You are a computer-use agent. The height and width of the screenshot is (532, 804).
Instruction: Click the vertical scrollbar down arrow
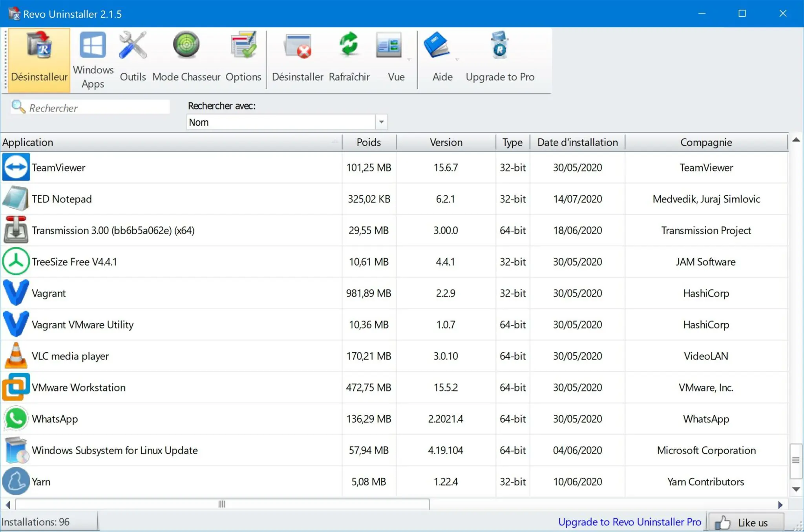click(796, 489)
